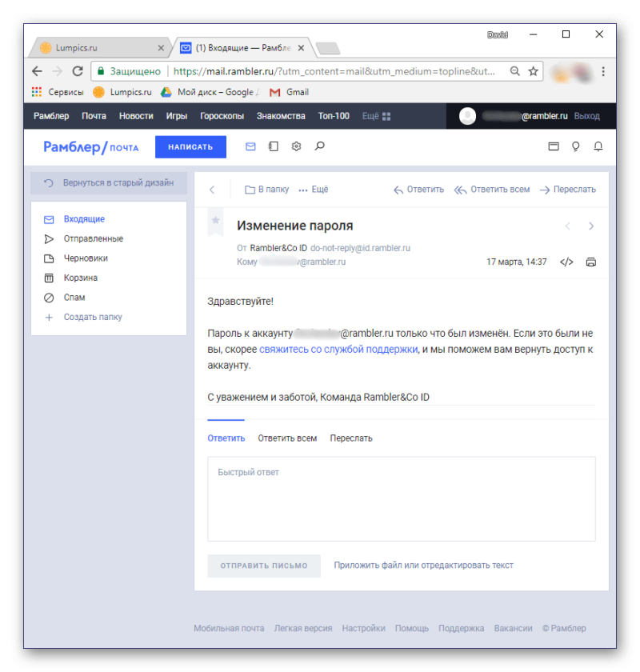The height and width of the screenshot is (672, 640).
Task: Open Мобильная почта footer link
Action: (229, 628)
